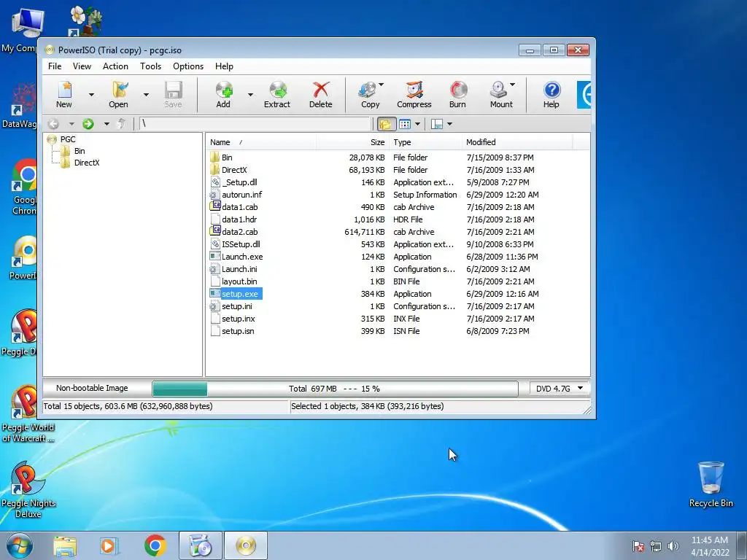The width and height of the screenshot is (747, 560).
Task: Select the data1.hdr file
Action: 239,219
